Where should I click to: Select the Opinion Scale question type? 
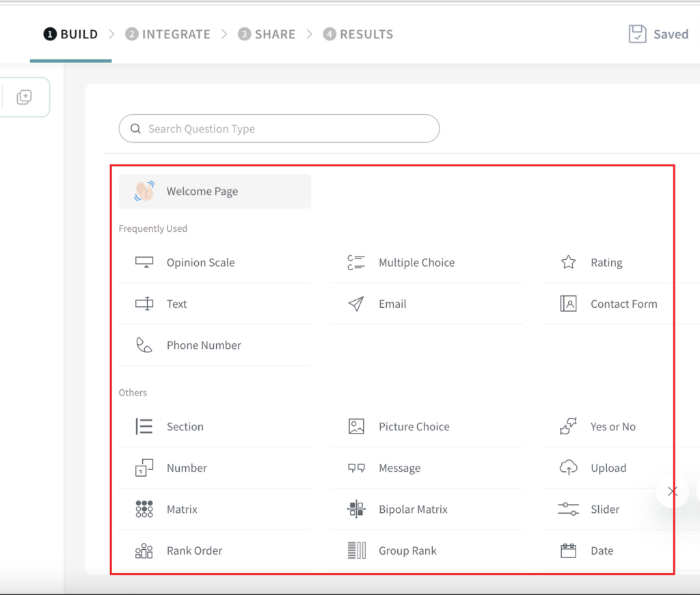point(200,262)
